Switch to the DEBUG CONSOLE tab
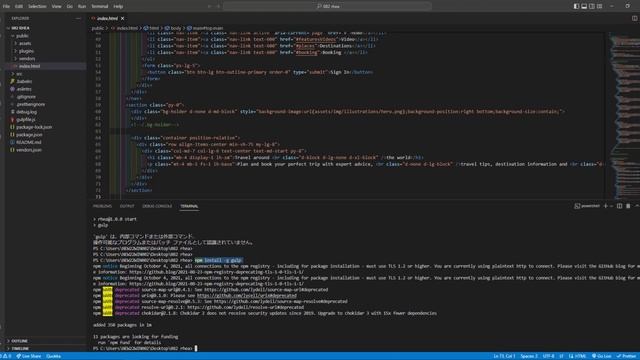640x360 pixels. tap(157, 206)
